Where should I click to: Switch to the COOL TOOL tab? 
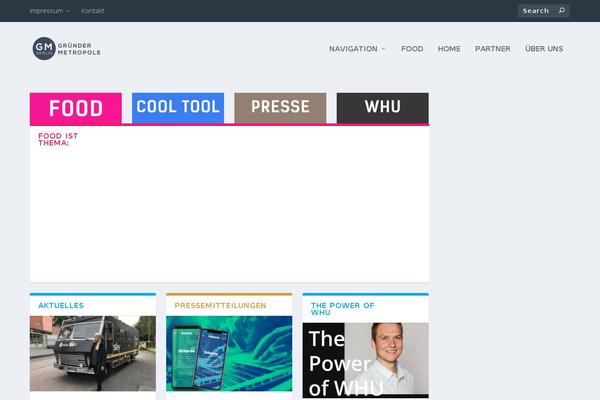click(x=178, y=108)
